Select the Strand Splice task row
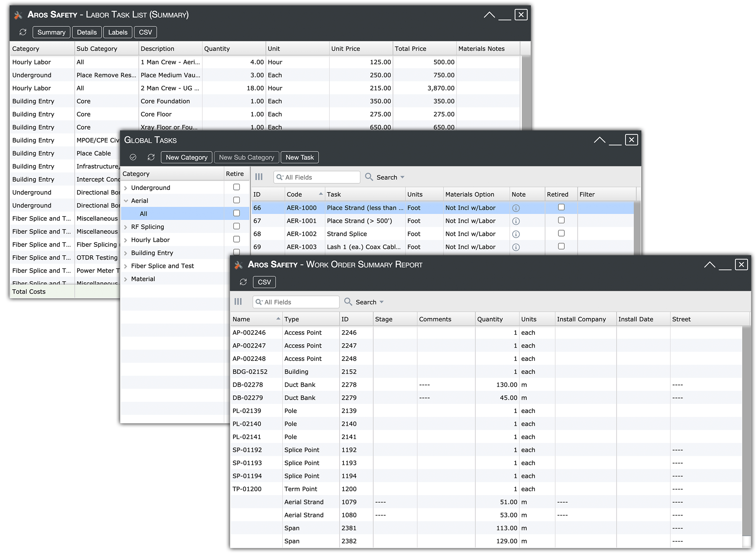756x553 pixels. tap(442, 234)
